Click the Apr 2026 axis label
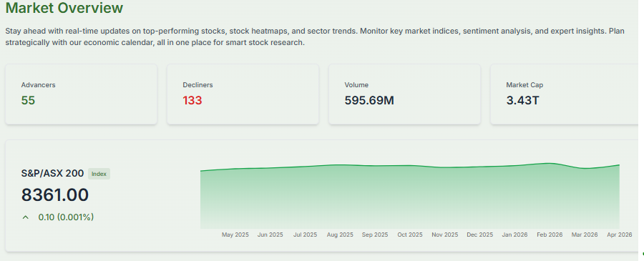This screenshot has width=644, height=261. tap(620, 235)
